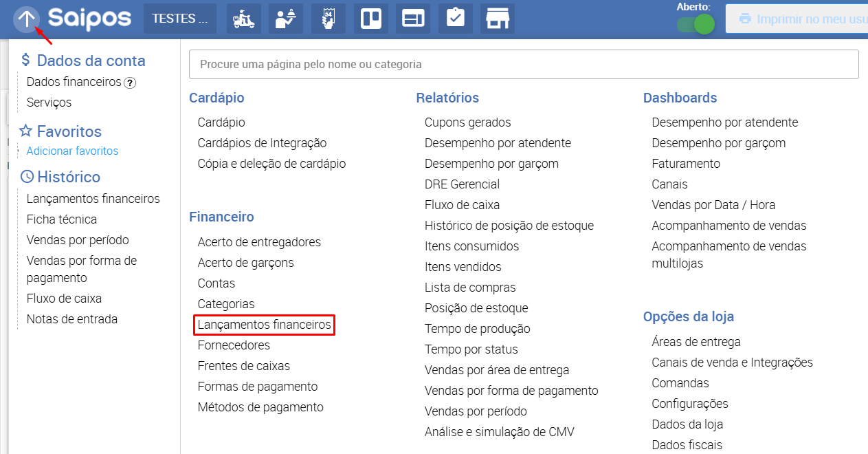Select DRE Gerencial under Relatórios
The height and width of the screenshot is (454, 868).
(x=462, y=184)
